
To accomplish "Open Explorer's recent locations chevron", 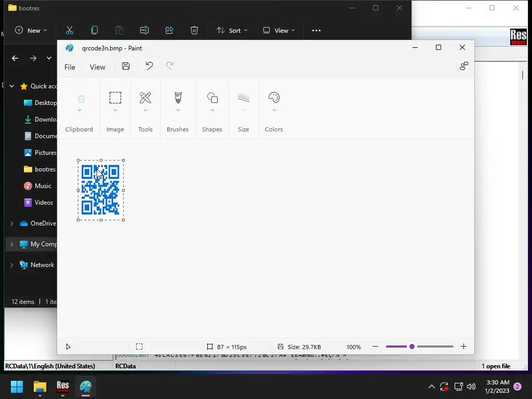I will click(x=49, y=58).
